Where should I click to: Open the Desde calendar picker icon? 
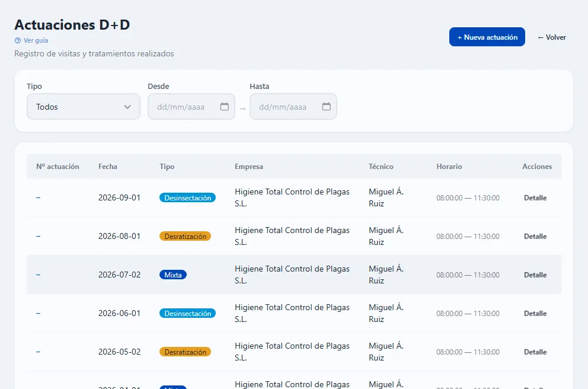point(224,107)
